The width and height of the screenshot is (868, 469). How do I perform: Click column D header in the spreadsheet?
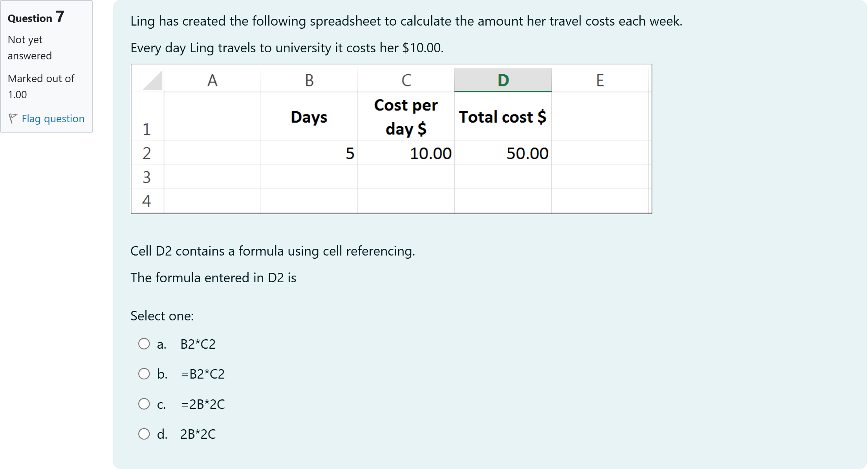[x=503, y=80]
